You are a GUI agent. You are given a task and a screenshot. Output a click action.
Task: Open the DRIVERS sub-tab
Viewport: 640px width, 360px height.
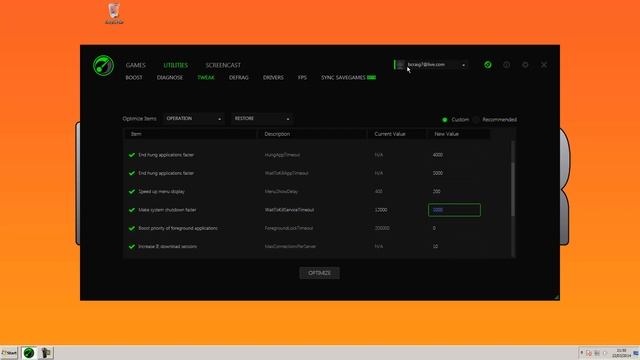273,78
